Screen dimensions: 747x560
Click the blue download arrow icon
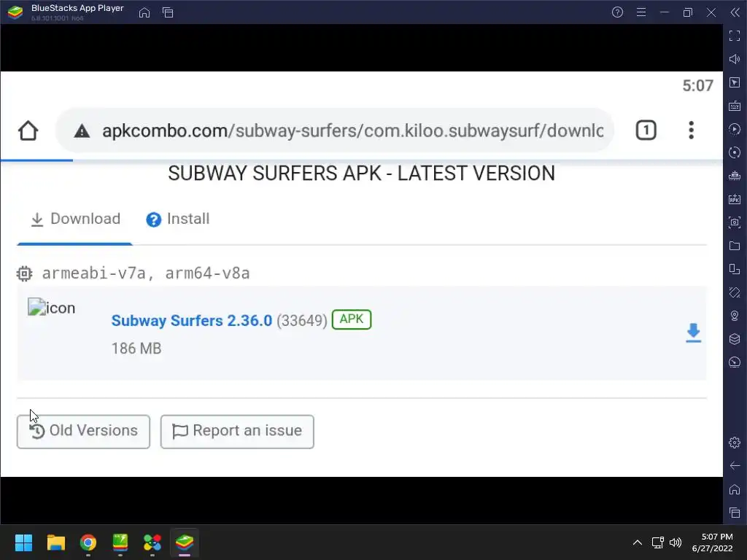click(693, 332)
